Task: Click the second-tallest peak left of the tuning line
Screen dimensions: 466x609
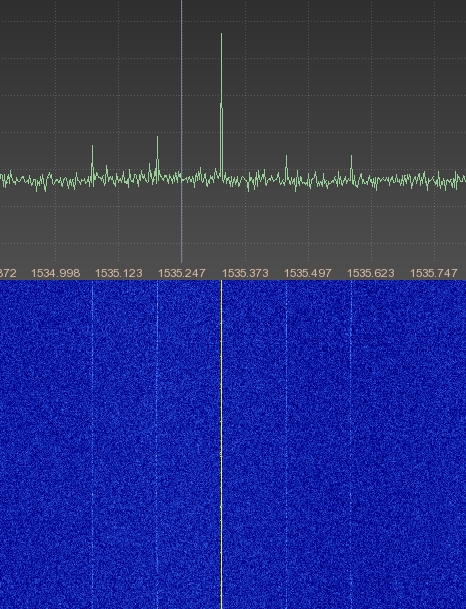Action: 157,157
